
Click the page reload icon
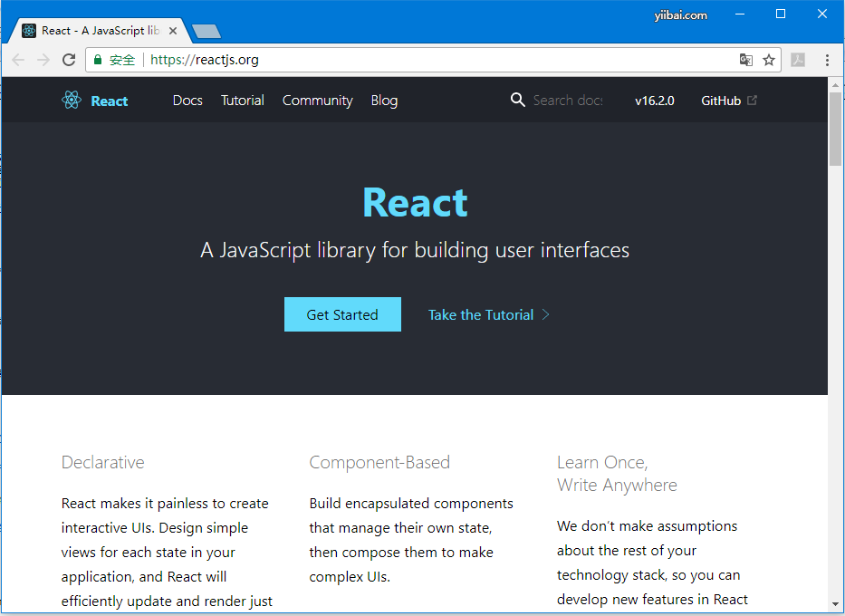point(69,59)
